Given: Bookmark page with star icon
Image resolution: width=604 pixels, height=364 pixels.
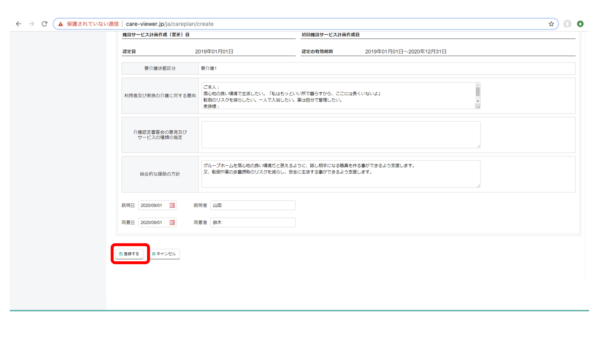Looking at the screenshot, I should (x=551, y=24).
